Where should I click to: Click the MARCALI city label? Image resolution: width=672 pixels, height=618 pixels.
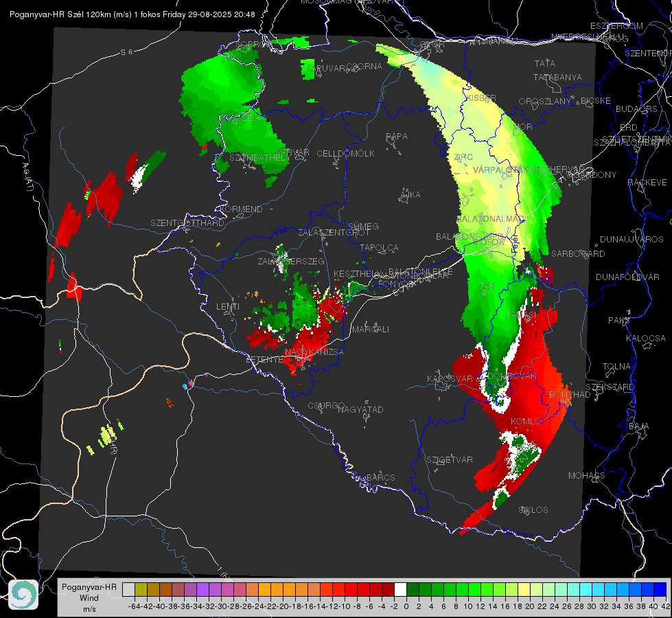tap(370, 330)
